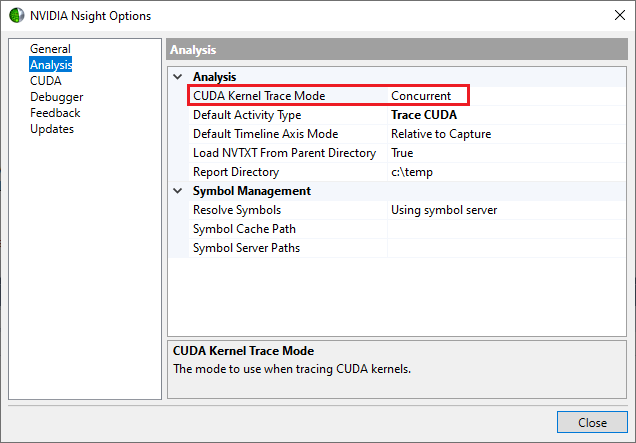The width and height of the screenshot is (636, 443).
Task: Switch to the Updates options page
Action: click(52, 129)
